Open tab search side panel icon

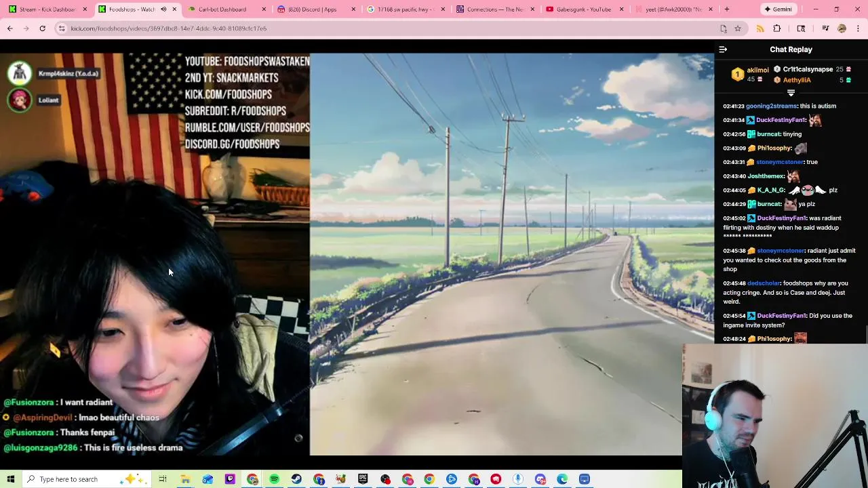tap(801, 28)
